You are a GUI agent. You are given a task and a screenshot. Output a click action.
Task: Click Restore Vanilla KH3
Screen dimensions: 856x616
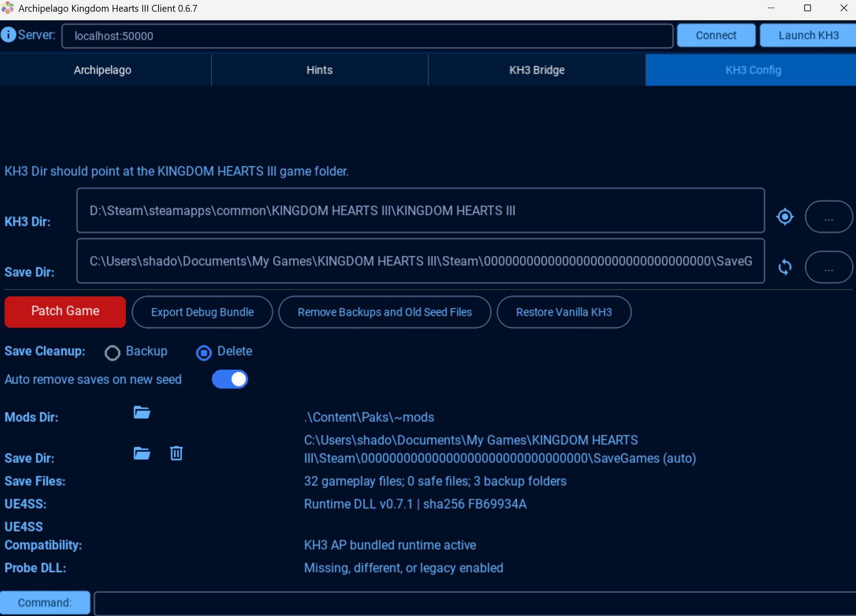564,312
